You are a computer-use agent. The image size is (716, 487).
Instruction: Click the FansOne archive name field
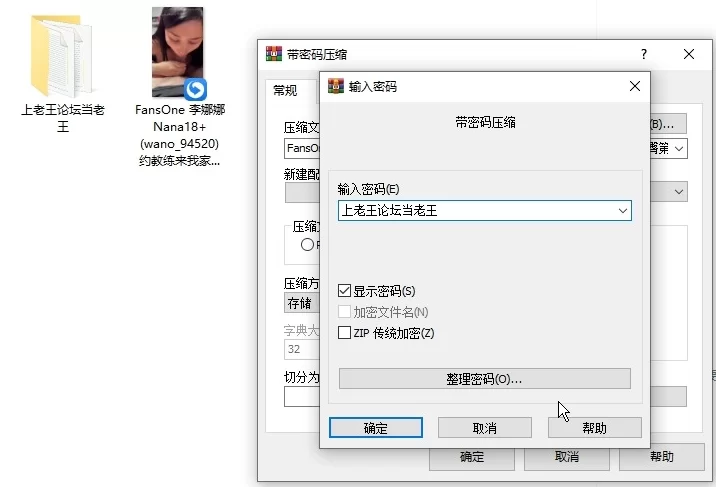coord(302,148)
